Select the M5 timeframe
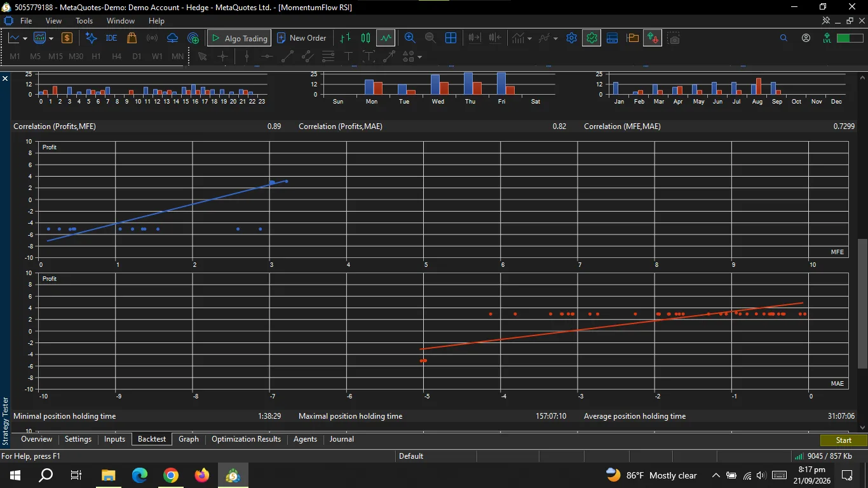This screenshot has width=868, height=488. pos(35,57)
